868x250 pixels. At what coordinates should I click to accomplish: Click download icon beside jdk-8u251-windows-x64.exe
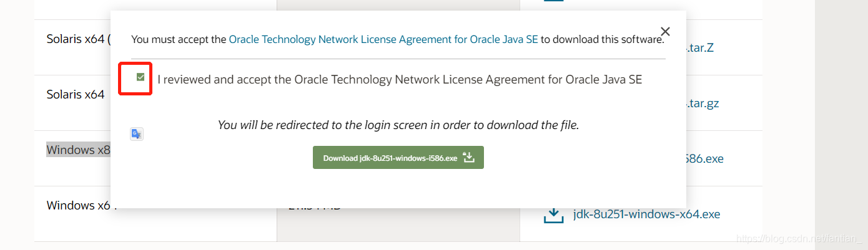pos(553,214)
